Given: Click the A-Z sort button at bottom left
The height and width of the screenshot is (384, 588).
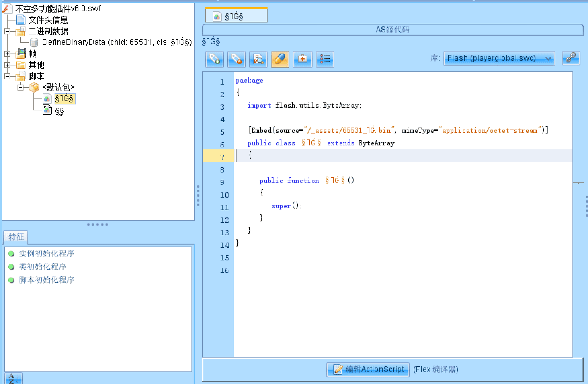Looking at the screenshot, I should coord(13,379).
